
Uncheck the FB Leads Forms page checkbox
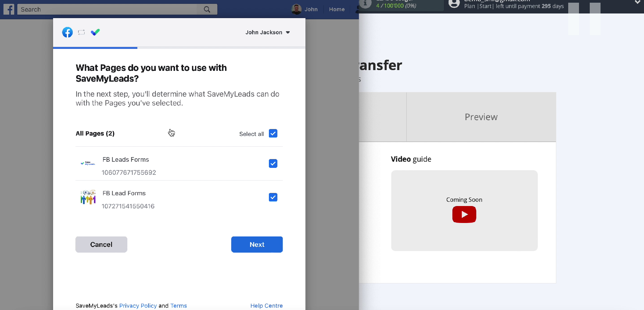(273, 163)
